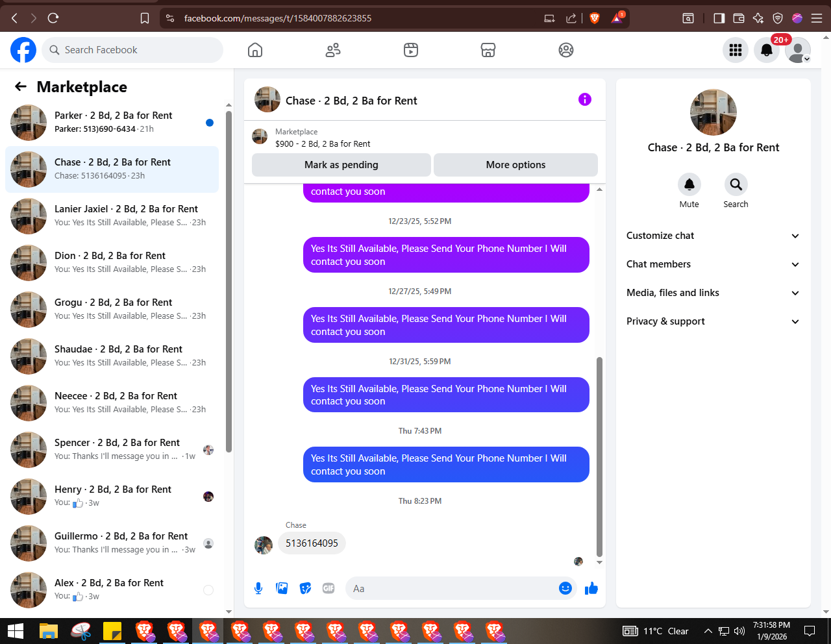The width and height of the screenshot is (831, 644).
Task: Expand Media, files and links section
Action: 713,293
